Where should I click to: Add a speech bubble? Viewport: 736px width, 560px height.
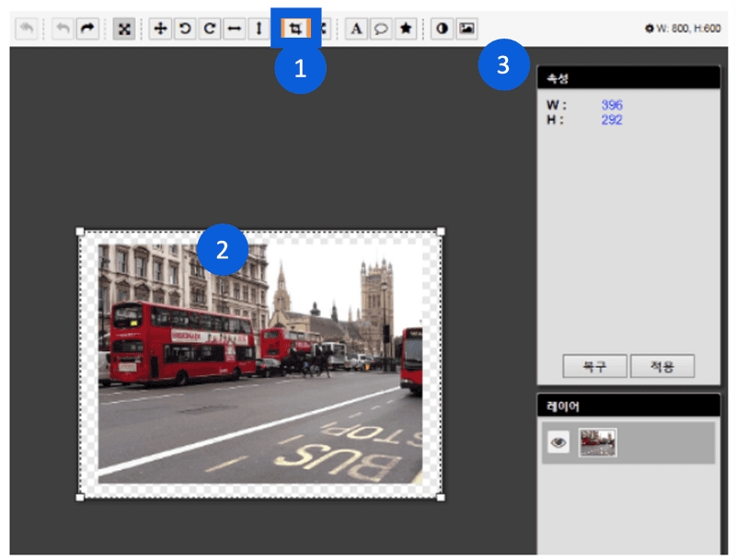pyautogui.click(x=380, y=29)
